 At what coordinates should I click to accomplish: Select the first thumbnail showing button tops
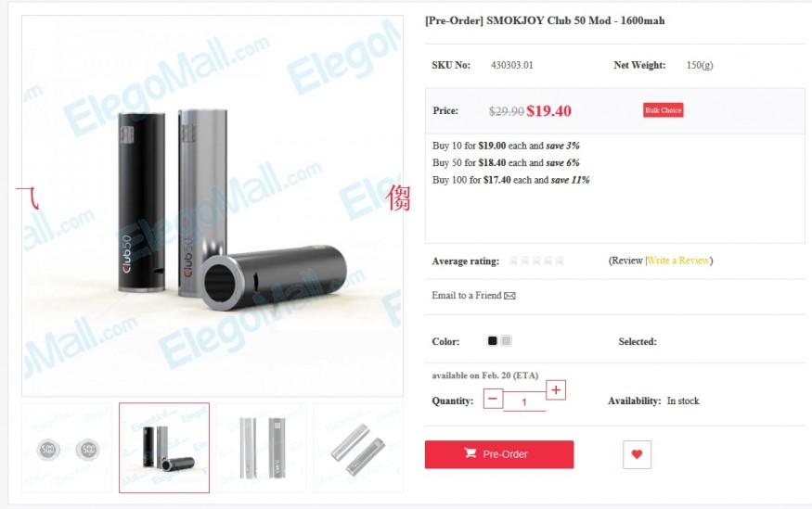tap(67, 448)
